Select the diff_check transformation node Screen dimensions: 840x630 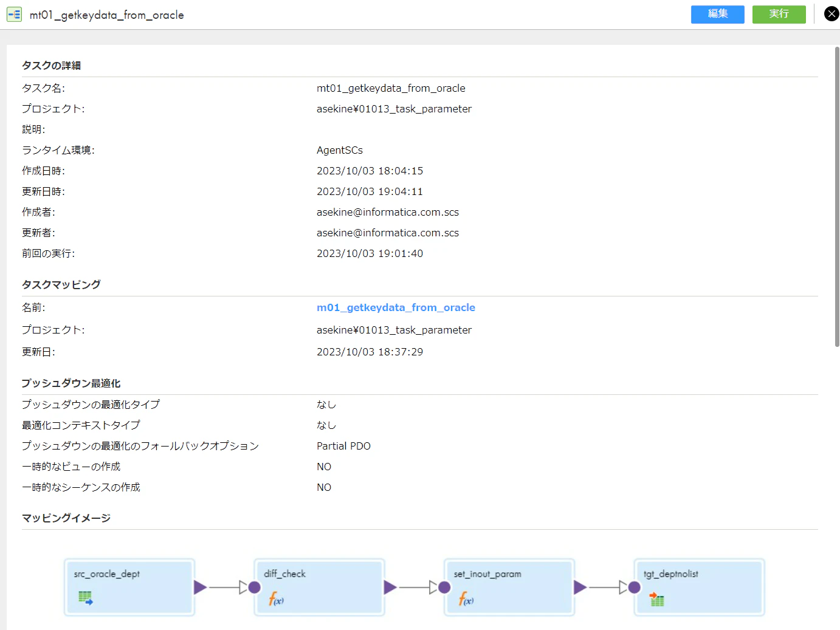319,587
